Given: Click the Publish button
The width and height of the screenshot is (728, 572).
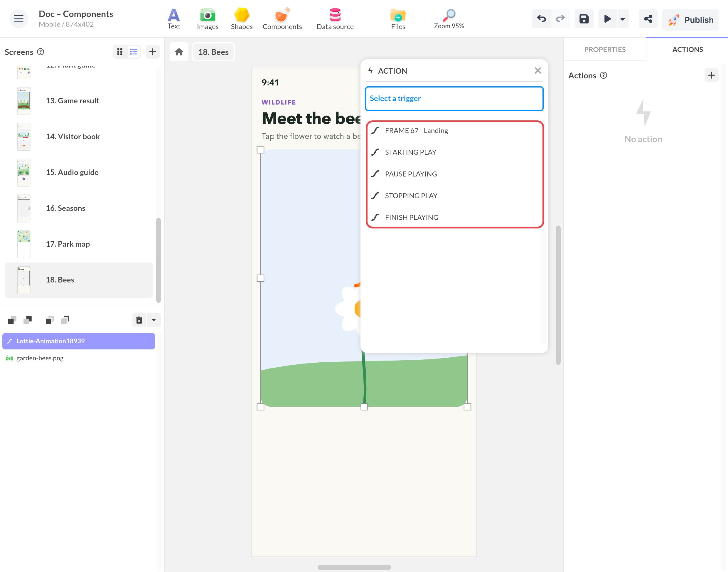Looking at the screenshot, I should click(x=690, y=20).
